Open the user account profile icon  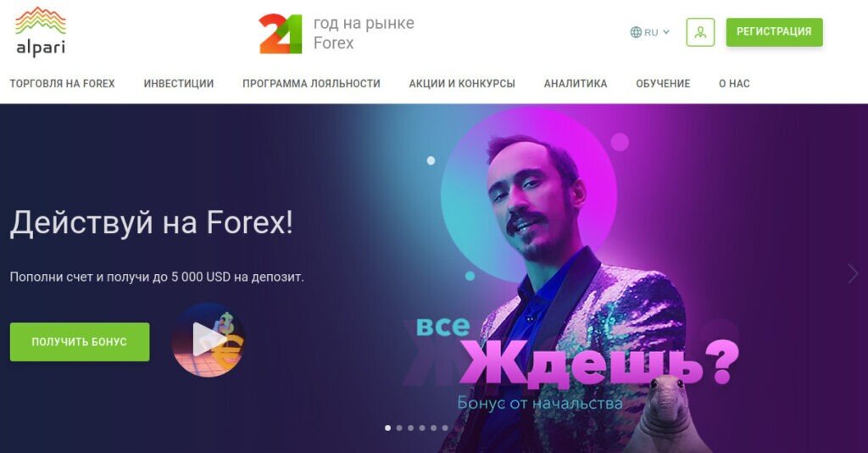tap(700, 32)
